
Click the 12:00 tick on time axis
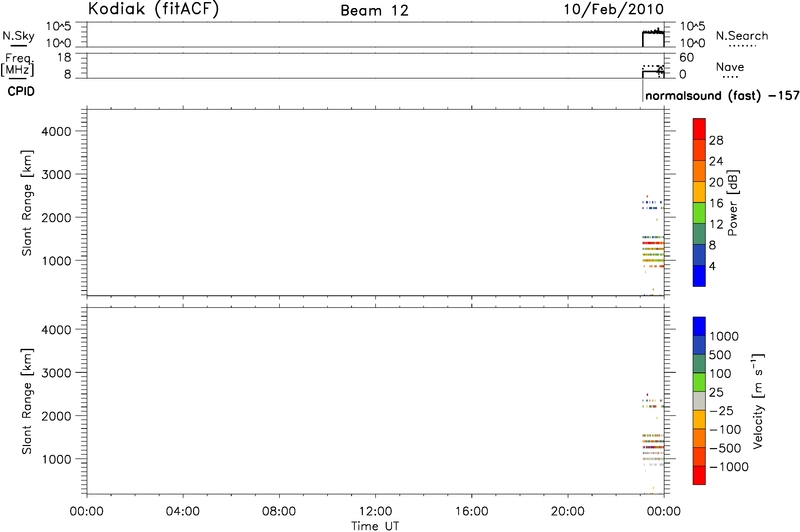375,508
